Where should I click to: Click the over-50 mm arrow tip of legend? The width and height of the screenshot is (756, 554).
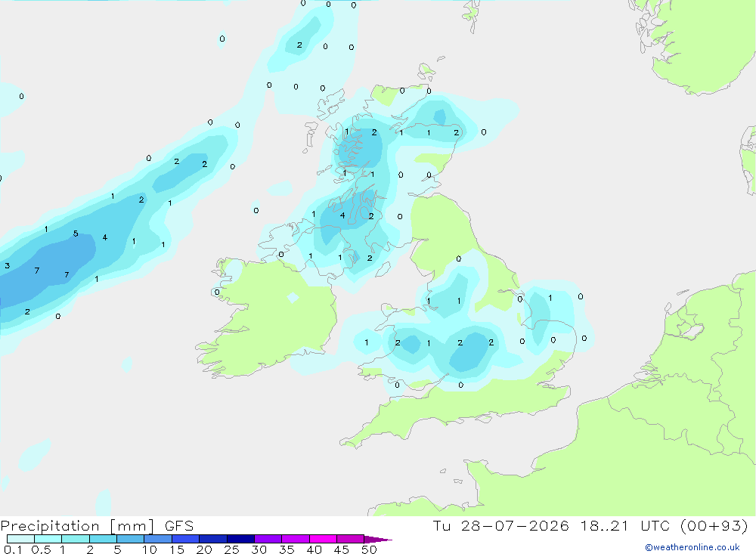click(x=377, y=540)
